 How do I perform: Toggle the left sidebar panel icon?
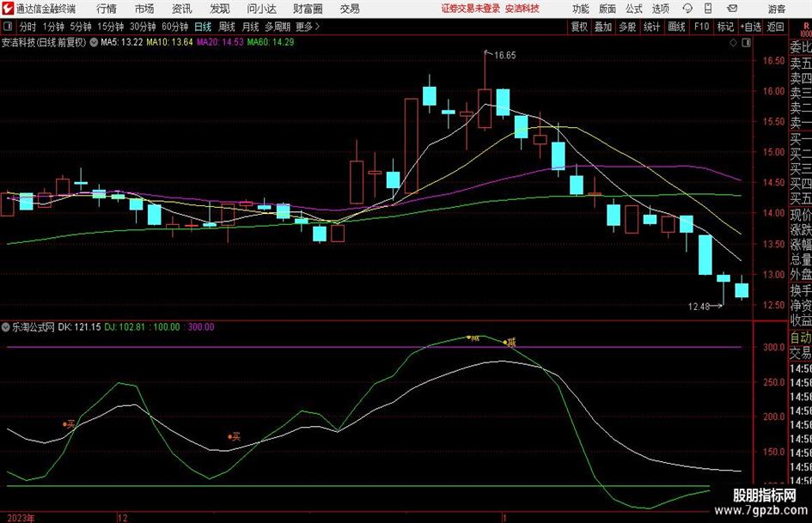[8, 27]
